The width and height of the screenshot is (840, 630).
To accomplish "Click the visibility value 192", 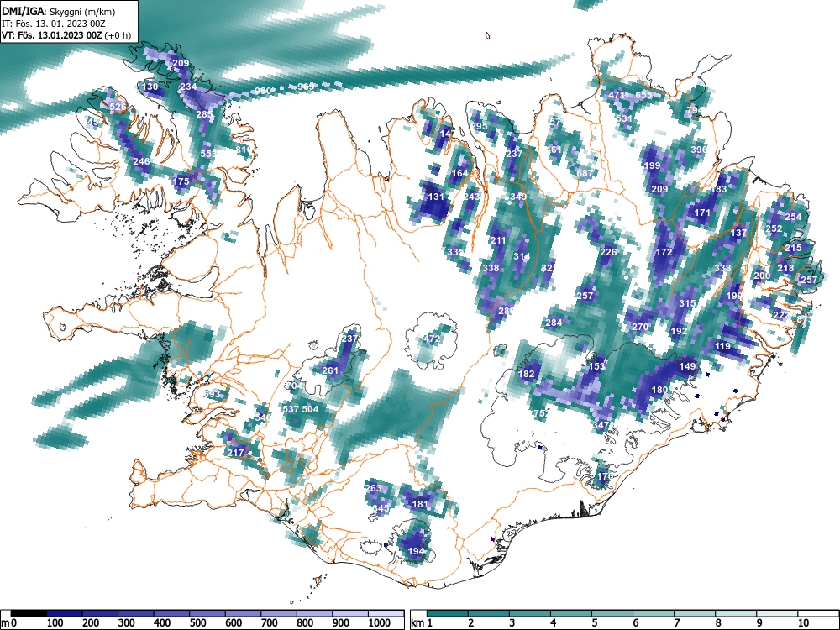I will [679, 331].
